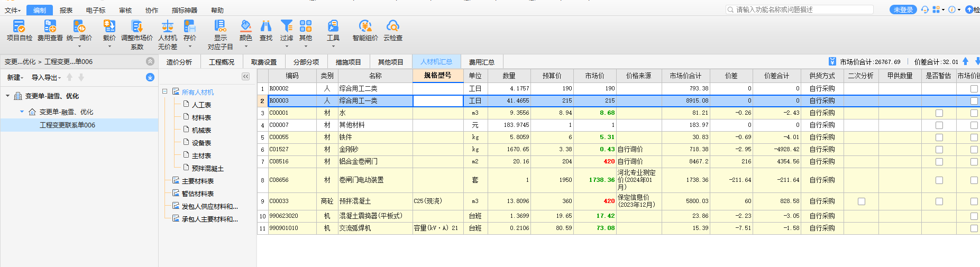This screenshot has width=980, height=267.
Task: Expand 过滤 dropdown arrow
Action: pyautogui.click(x=287, y=47)
